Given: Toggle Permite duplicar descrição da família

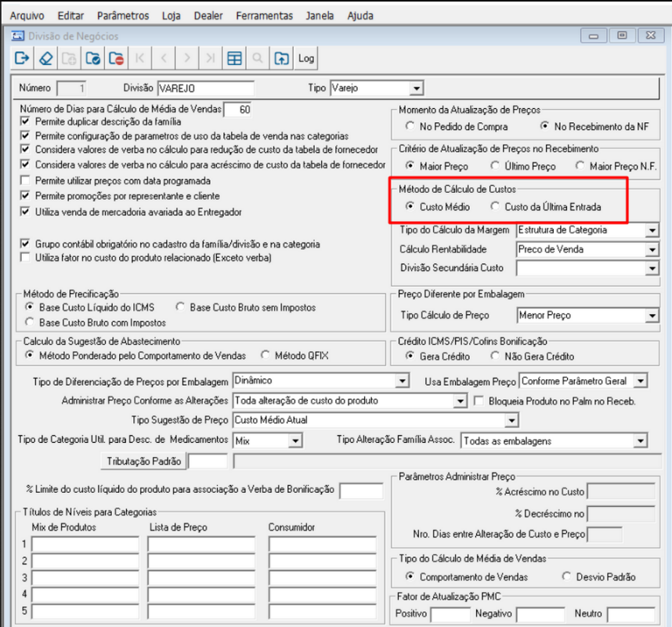Looking at the screenshot, I should 25,121.
